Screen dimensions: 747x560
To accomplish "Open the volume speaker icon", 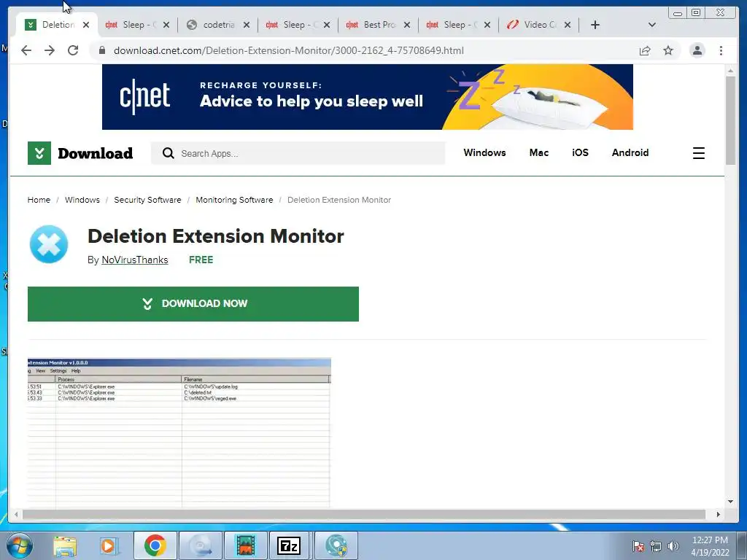I will (x=673, y=546).
